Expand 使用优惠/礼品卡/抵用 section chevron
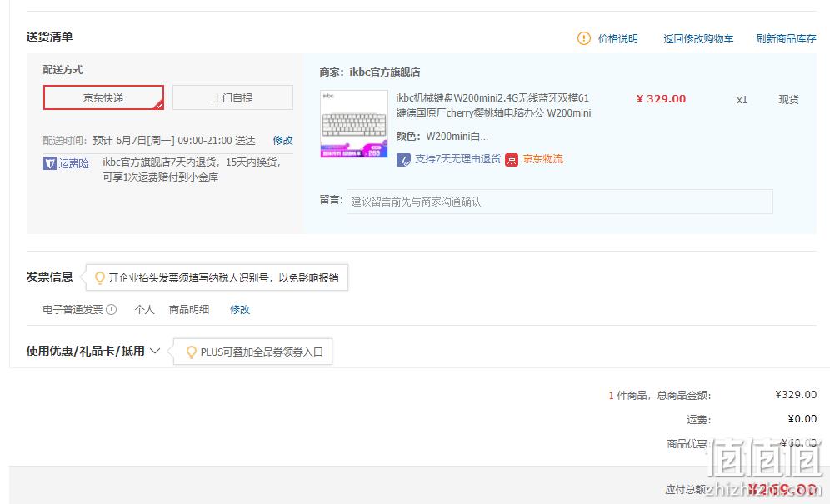830x504 pixels. (155, 351)
